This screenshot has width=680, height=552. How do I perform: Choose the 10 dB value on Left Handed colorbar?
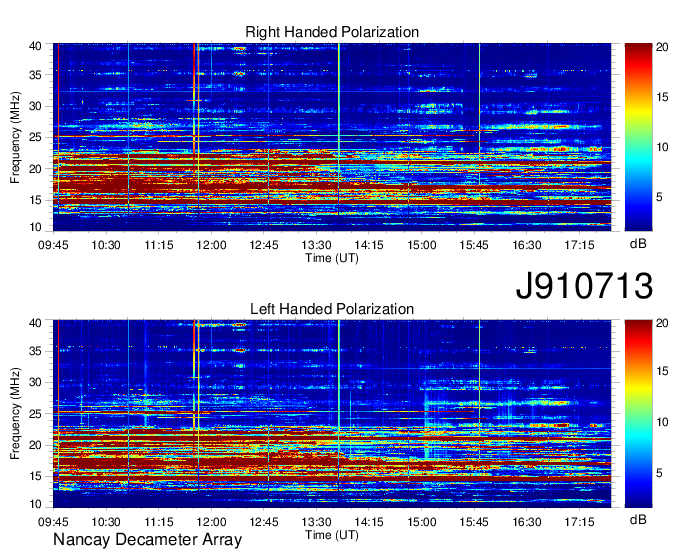pyautogui.click(x=662, y=422)
